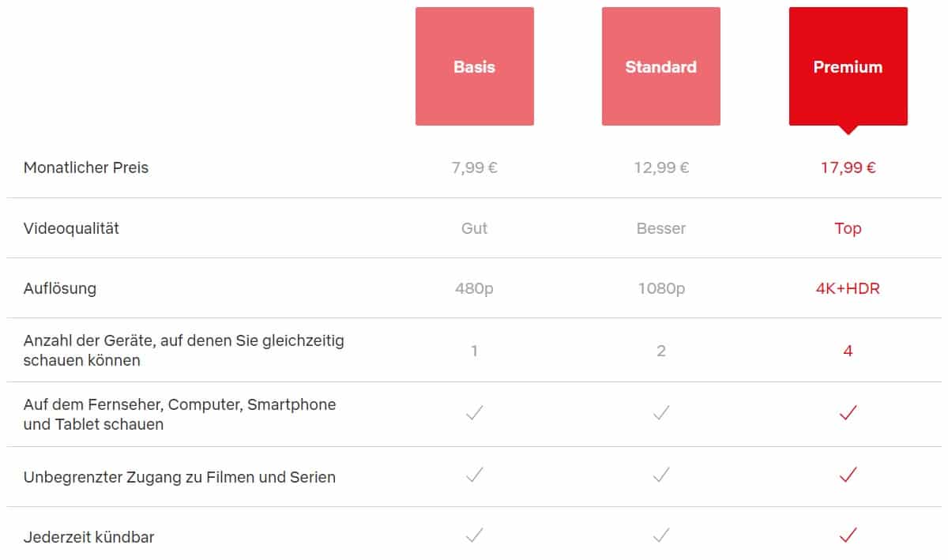
Task: Click Basis checkmark for Fernseher, Computer row
Action: click(474, 412)
